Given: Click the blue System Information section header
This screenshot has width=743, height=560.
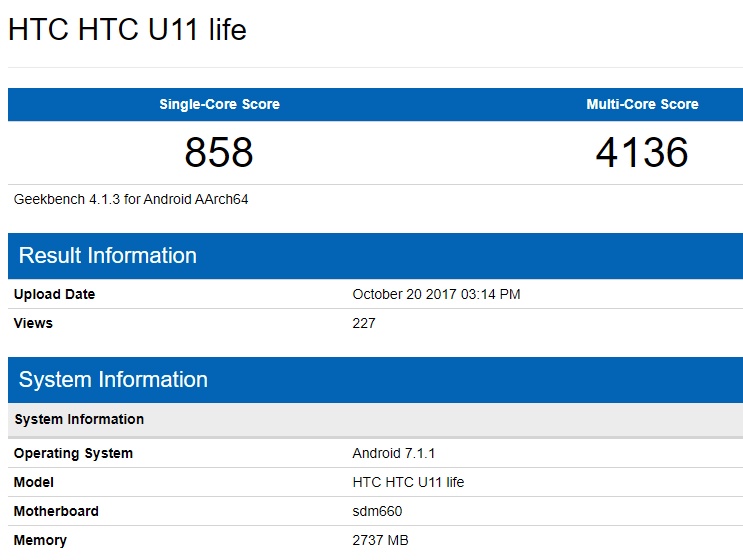Looking at the screenshot, I should pyautogui.click(x=375, y=380).
